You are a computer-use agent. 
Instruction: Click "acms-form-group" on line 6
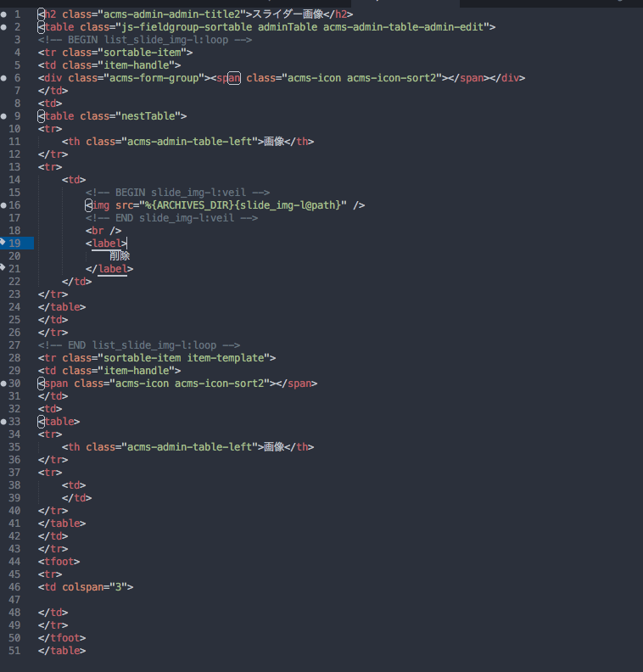click(x=154, y=78)
